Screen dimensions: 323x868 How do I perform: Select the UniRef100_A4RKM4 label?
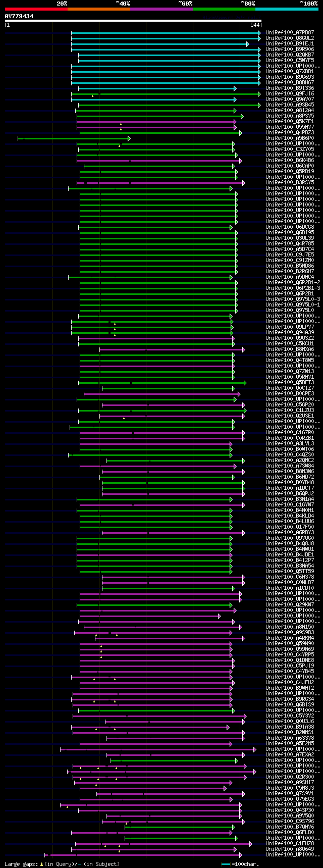pos(290,638)
